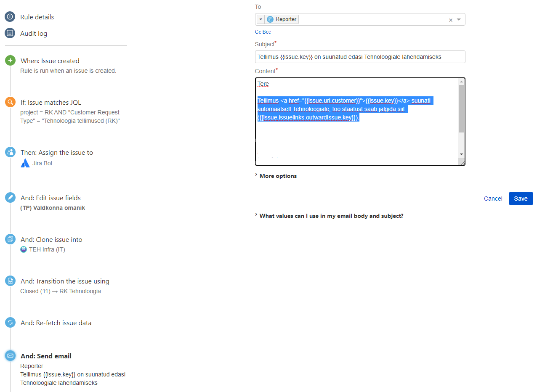Viewport: 545px width, 392px height.
Task: Click the Content textarea resize handle
Action: tap(462, 162)
